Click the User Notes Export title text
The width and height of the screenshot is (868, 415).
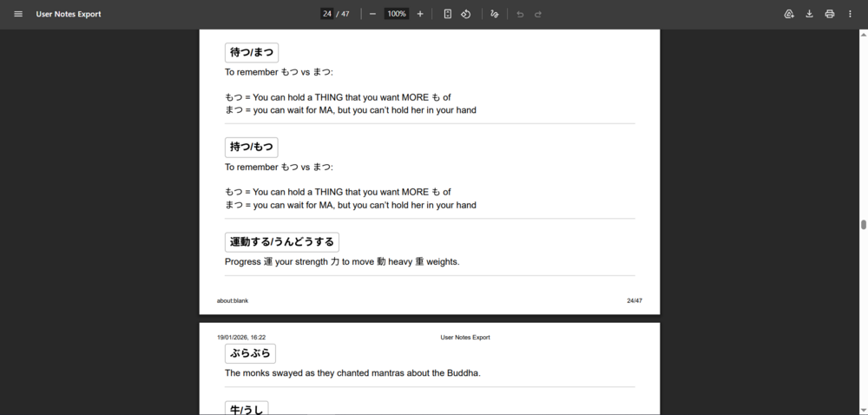69,14
